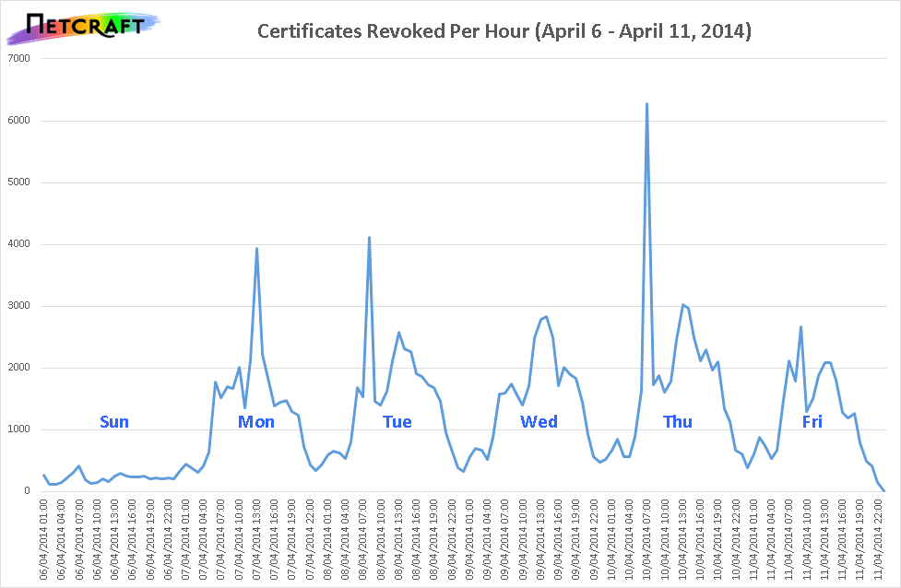This screenshot has width=901, height=588.
Task: Select the Sun day label
Action: 114,422
